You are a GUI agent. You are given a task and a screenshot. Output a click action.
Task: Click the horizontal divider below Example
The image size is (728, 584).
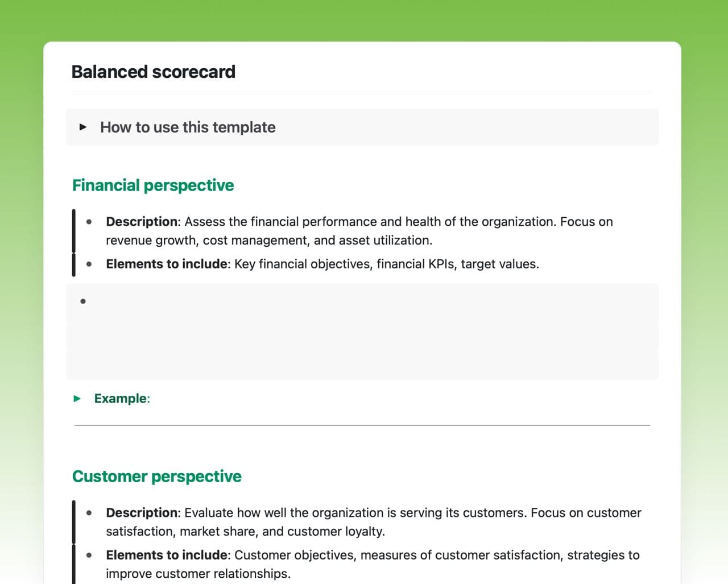click(362, 425)
